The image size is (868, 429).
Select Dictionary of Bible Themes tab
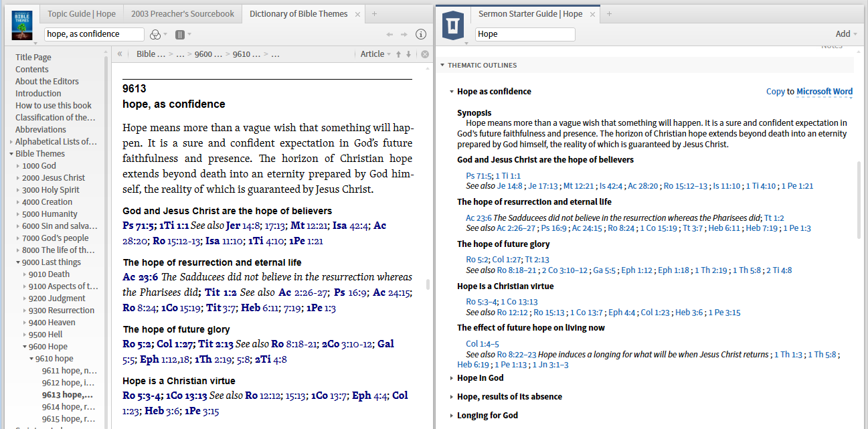point(298,13)
